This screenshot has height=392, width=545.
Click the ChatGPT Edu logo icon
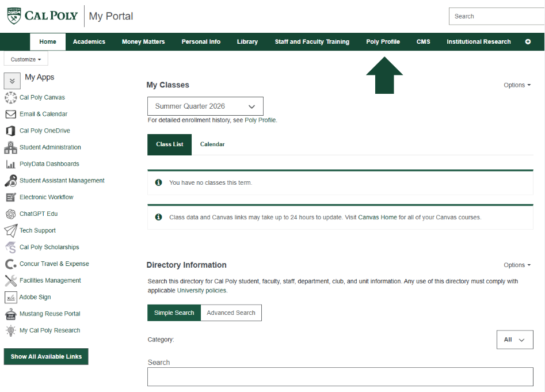coord(11,214)
